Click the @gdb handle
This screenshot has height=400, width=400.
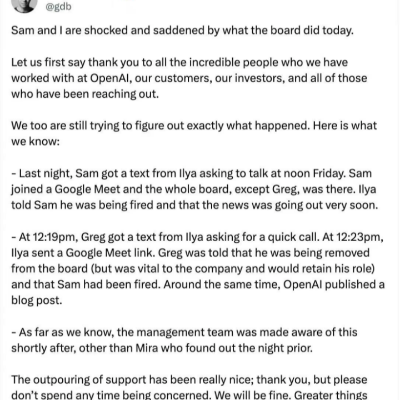coord(58,7)
